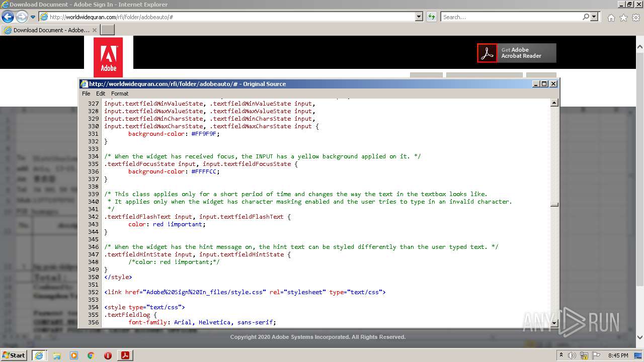Click the Original Source window title icon
The image size is (644, 362).
(85, 84)
